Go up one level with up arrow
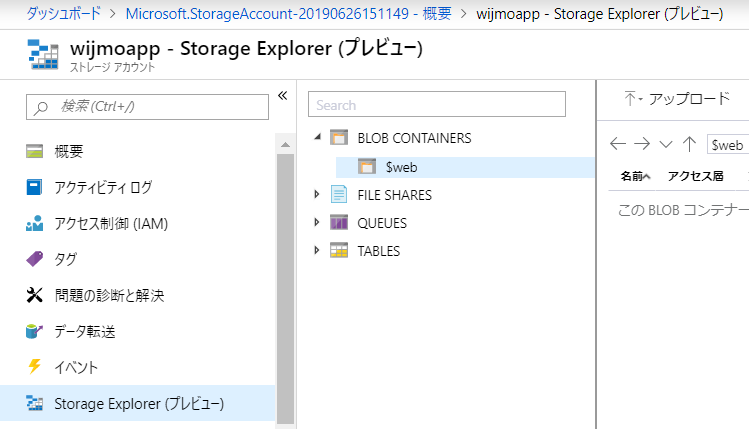Screen dimensions: 749x429 click(689, 144)
